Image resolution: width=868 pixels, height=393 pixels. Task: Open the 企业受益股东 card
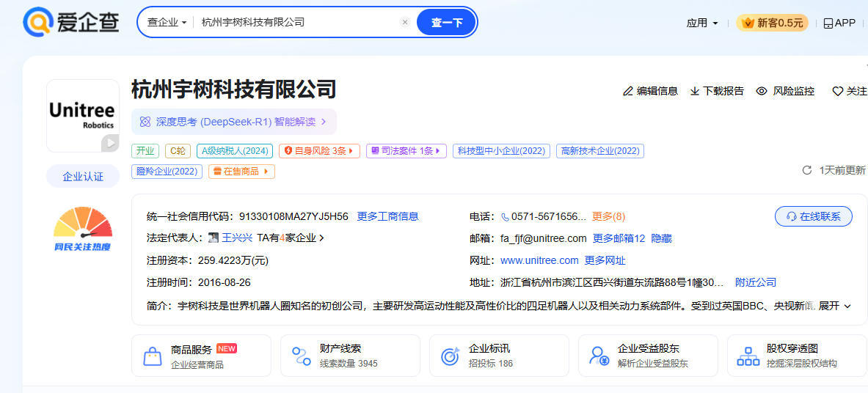pyautogui.click(x=648, y=356)
